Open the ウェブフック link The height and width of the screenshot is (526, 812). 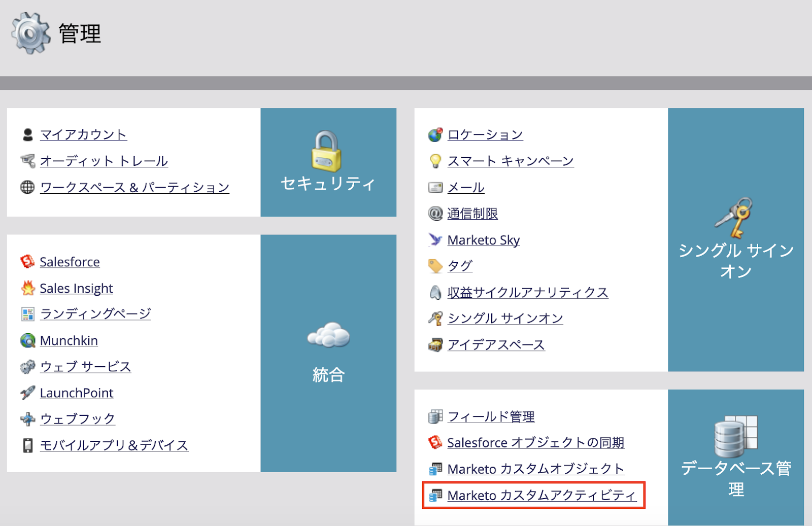[x=78, y=419]
